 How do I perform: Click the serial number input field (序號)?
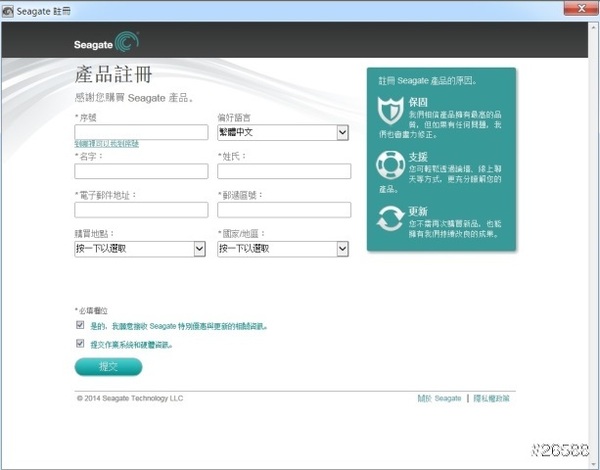coord(141,132)
